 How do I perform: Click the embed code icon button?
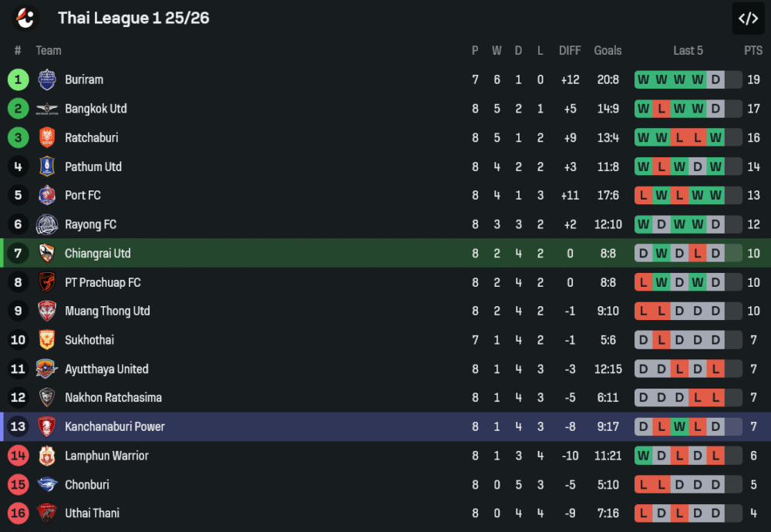[748, 19]
